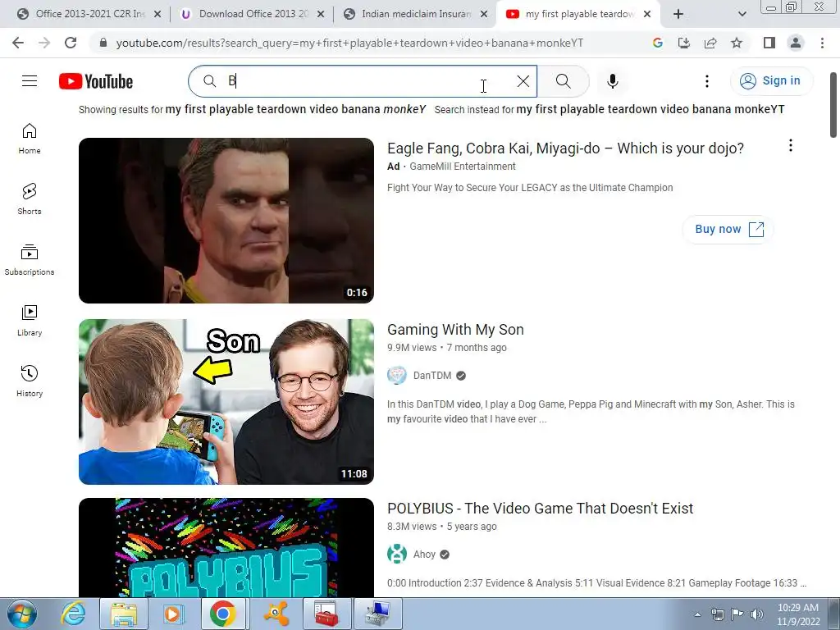Click the YouTube logo
This screenshot has height=630, width=840.
tap(96, 81)
